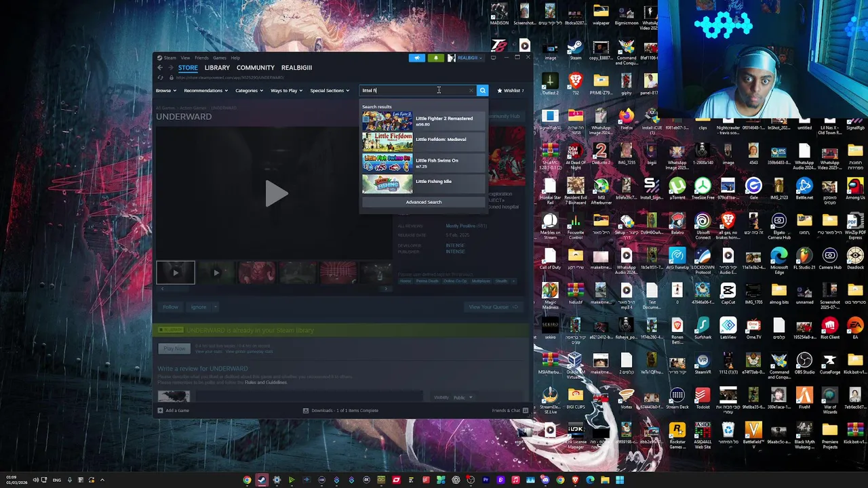Select the CapCut desktop icon
Screen dimensions: 868x488
(728, 293)
